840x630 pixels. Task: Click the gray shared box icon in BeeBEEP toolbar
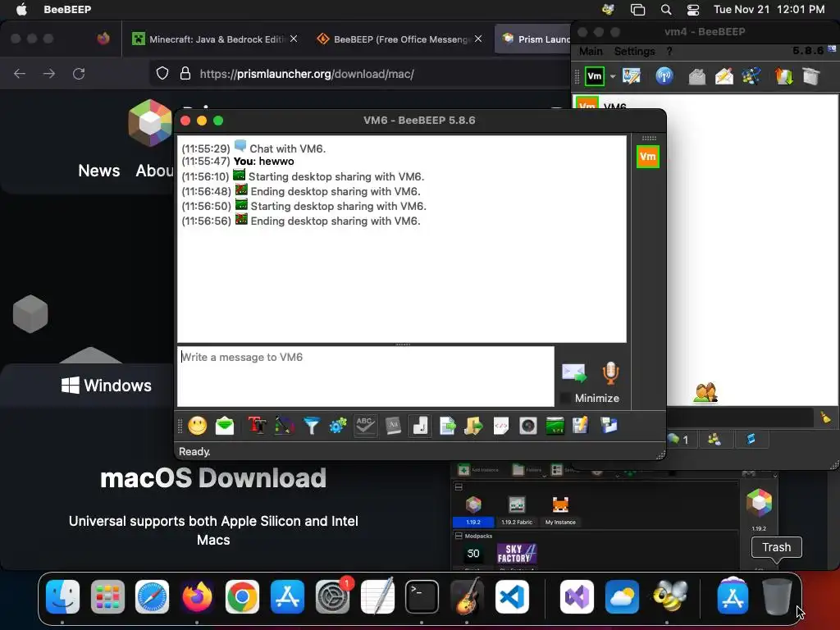811,76
